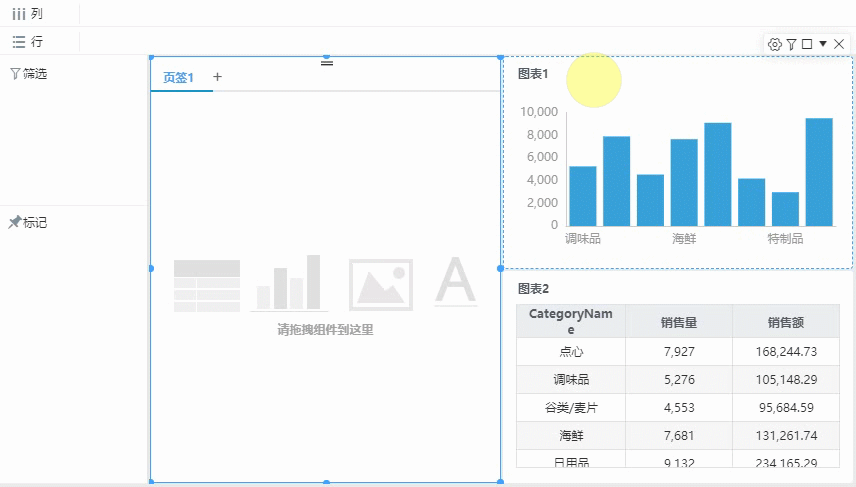Expand the chart toolbar dropdown arrow

pyautogui.click(x=823, y=43)
